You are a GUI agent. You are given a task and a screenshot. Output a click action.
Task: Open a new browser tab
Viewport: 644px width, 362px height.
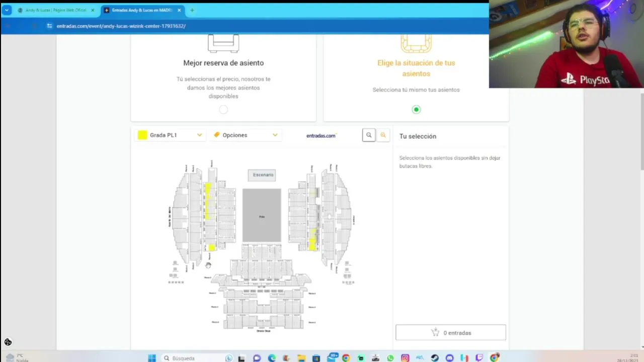tap(192, 10)
